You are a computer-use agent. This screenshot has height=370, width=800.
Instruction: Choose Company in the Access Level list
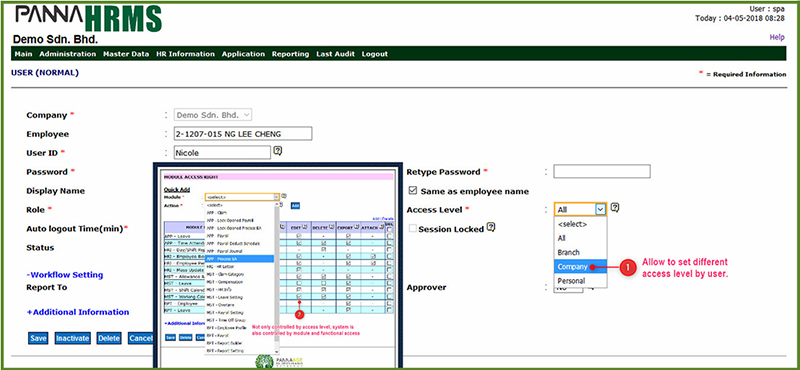[x=581, y=266]
